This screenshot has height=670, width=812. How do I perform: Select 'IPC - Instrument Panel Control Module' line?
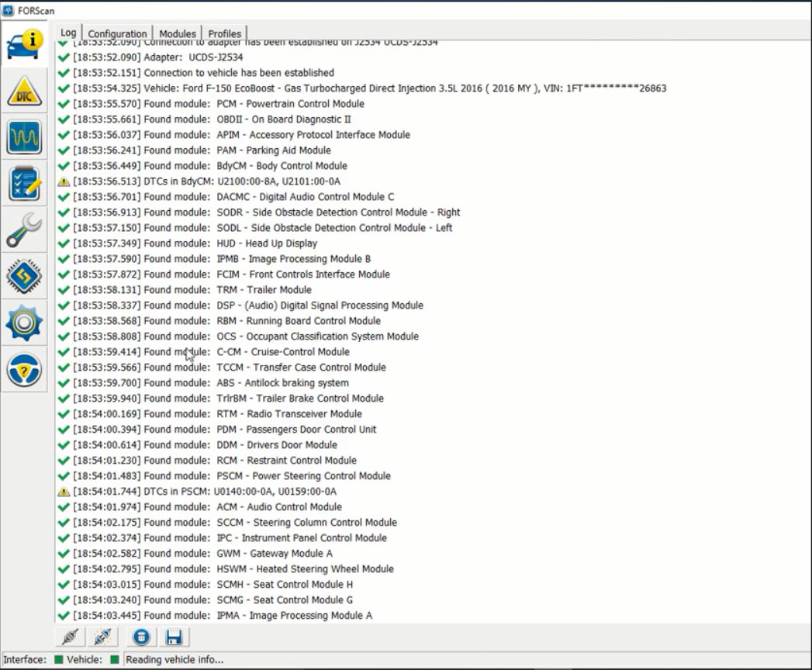[230, 538]
